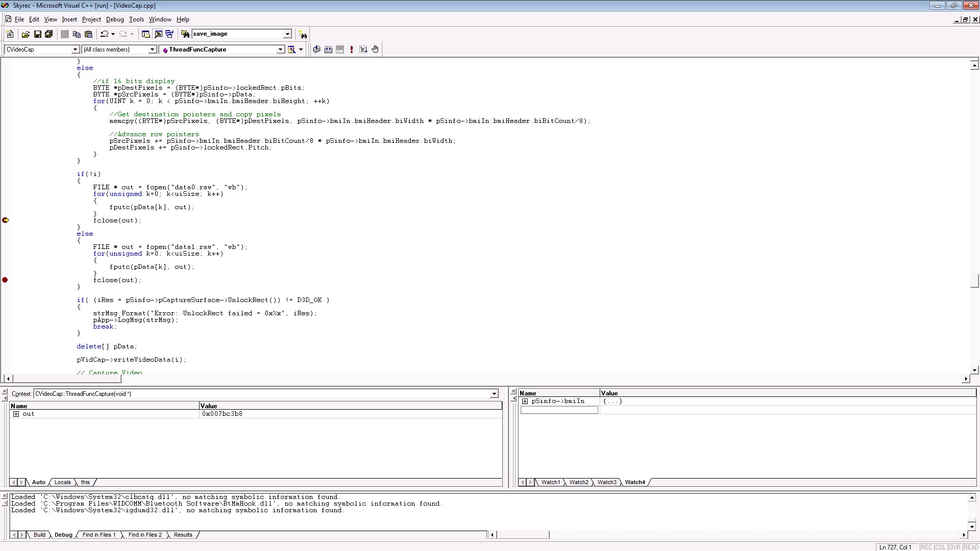Open the Help menu
The height and width of the screenshot is (551, 980).
pos(183,19)
